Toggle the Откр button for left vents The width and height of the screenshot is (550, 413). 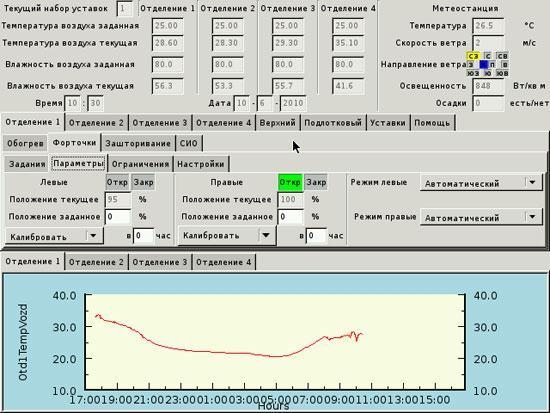[117, 182]
